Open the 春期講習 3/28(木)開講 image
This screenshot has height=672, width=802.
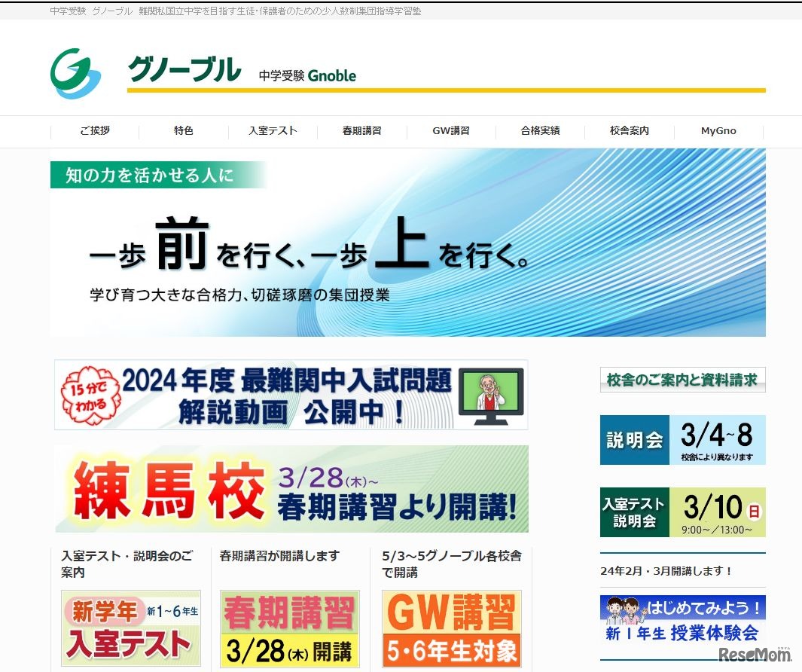289,629
